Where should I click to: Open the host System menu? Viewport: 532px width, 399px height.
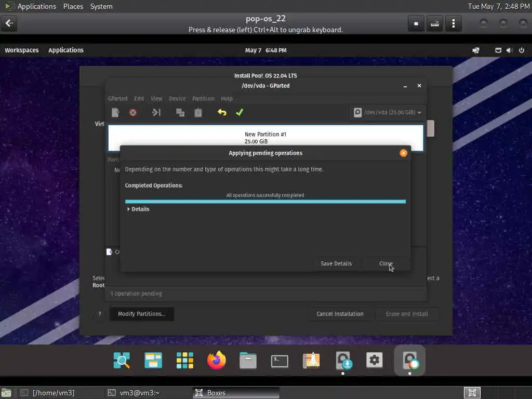pyautogui.click(x=101, y=6)
